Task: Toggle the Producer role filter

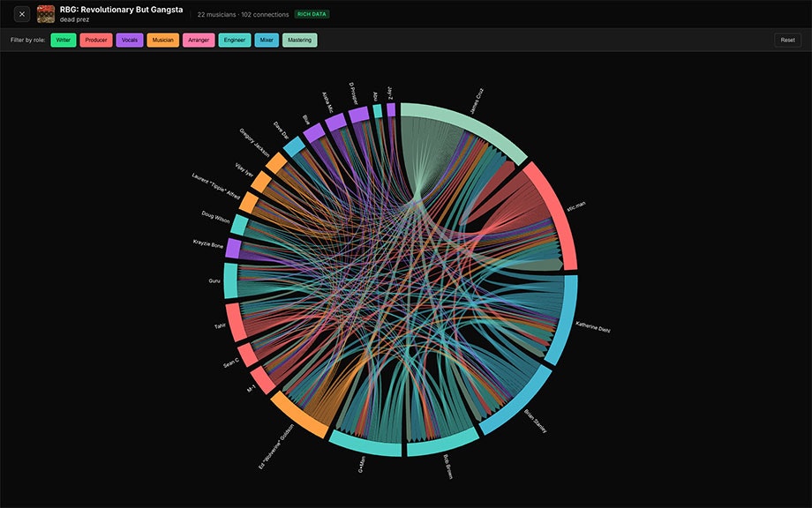Action: [96, 40]
